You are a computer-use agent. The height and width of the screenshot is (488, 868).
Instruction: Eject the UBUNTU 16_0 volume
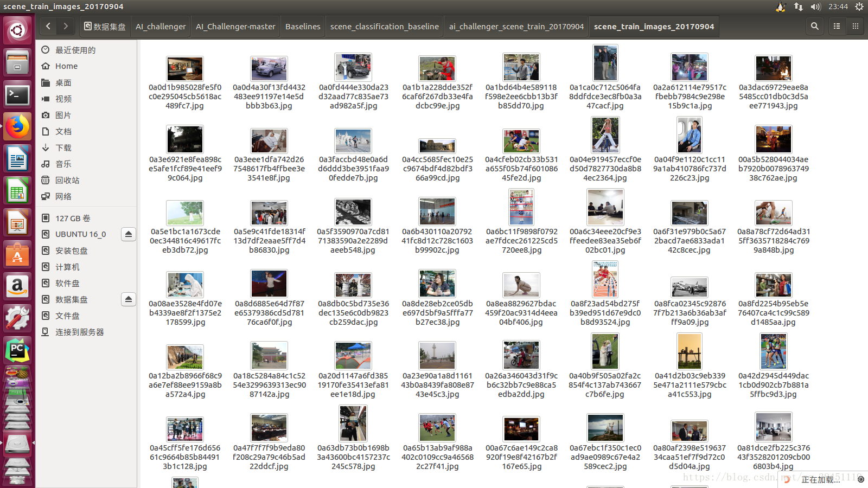tap(128, 234)
